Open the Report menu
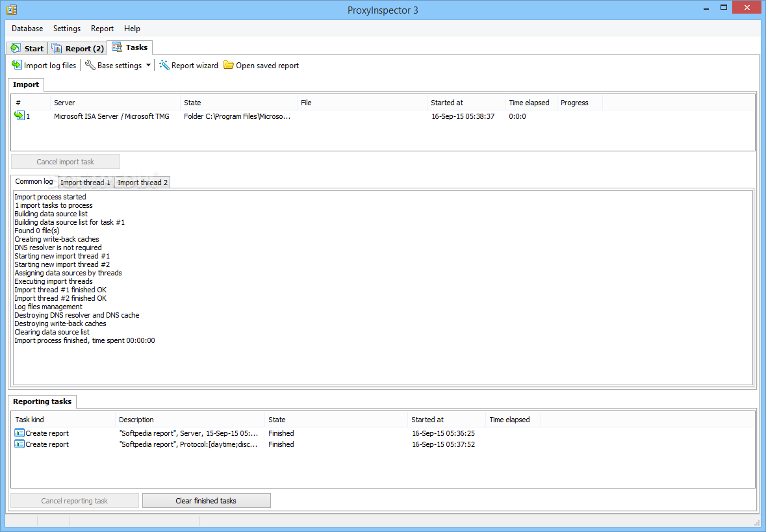The image size is (766, 532). [102, 29]
